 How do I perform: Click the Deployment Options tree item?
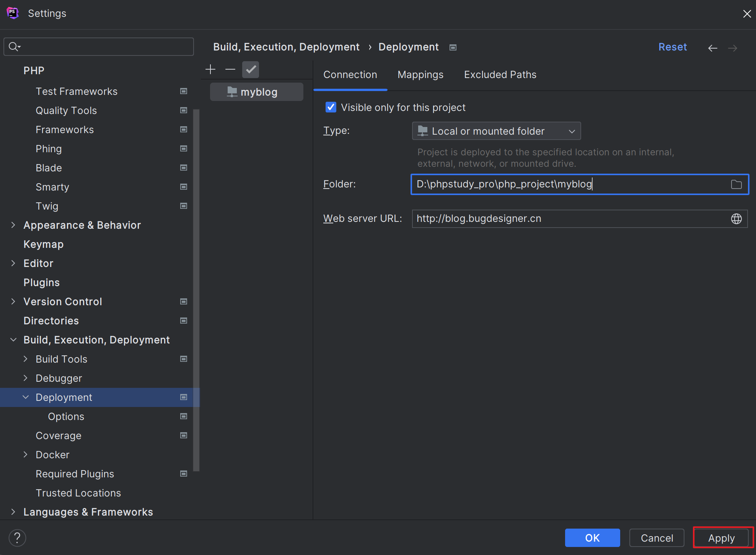[x=66, y=417]
